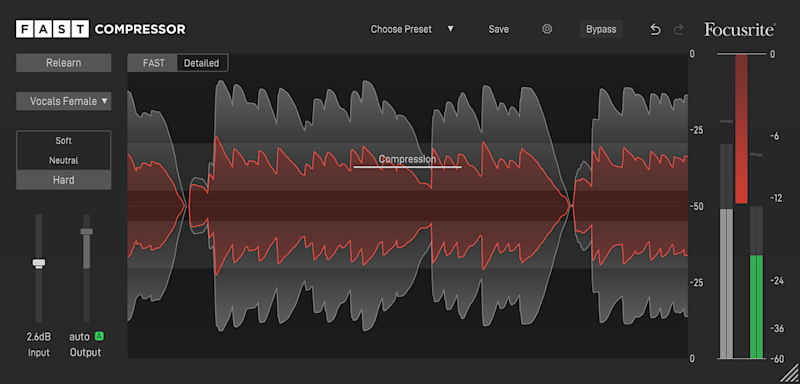Screen dimensions: 800x384
Task: Toggle the Bypass button
Action: [601, 29]
